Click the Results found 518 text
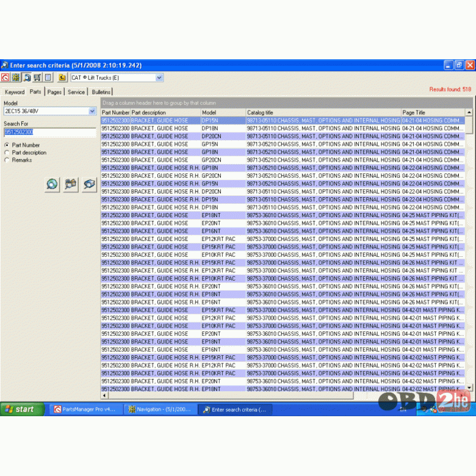476x476 pixels. pyautogui.click(x=450, y=89)
